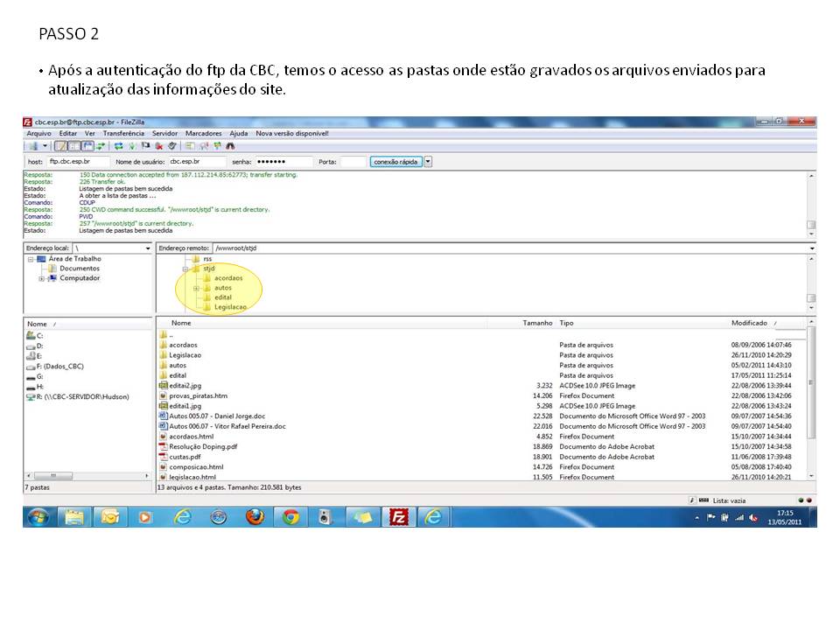Open the quick connect history dropdown arrow
Viewport: 840px width, 630px height.
[x=428, y=162]
